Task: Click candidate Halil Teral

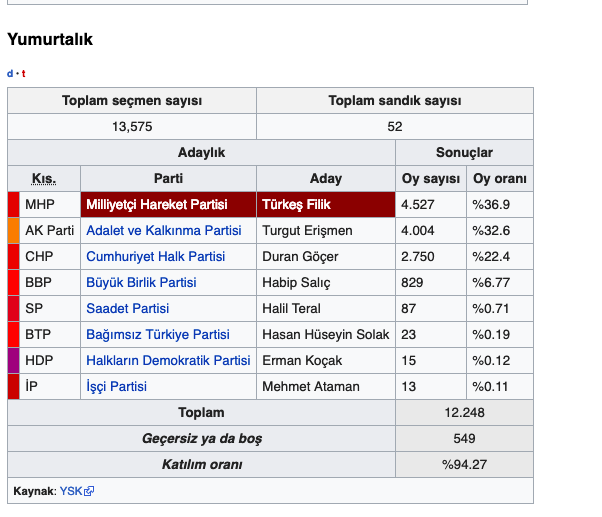Action: (291, 308)
